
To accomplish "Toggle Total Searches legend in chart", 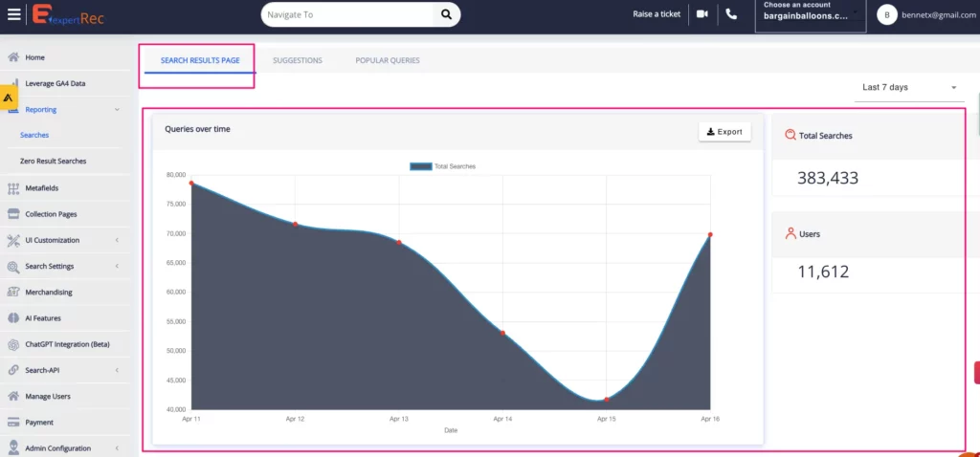I will click(442, 166).
